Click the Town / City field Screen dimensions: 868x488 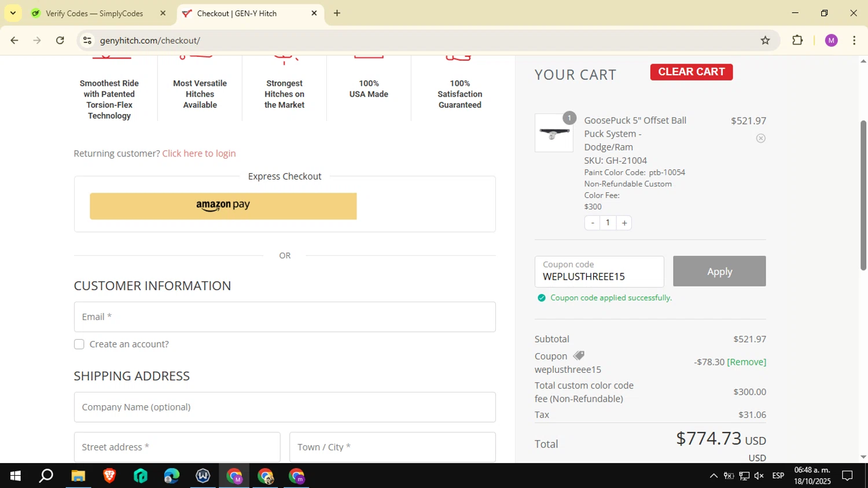(392, 447)
